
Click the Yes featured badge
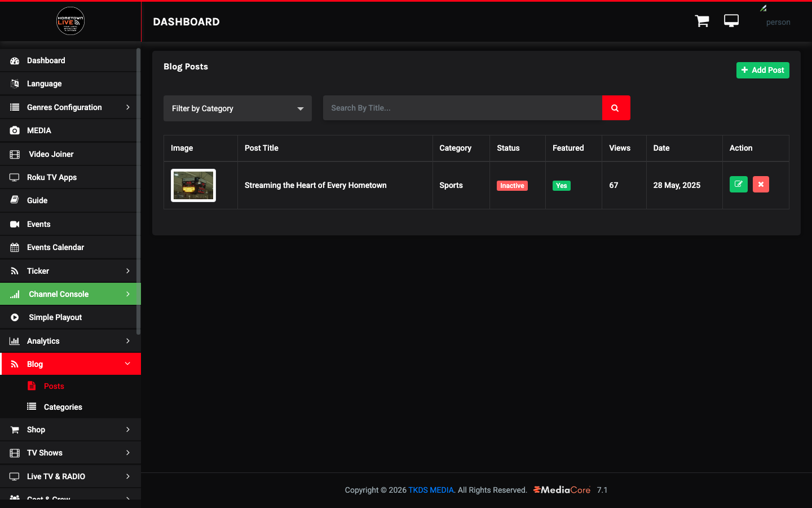(x=562, y=186)
